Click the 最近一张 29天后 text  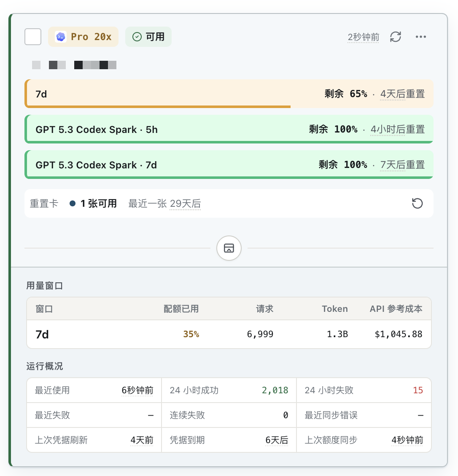pyautogui.click(x=165, y=203)
